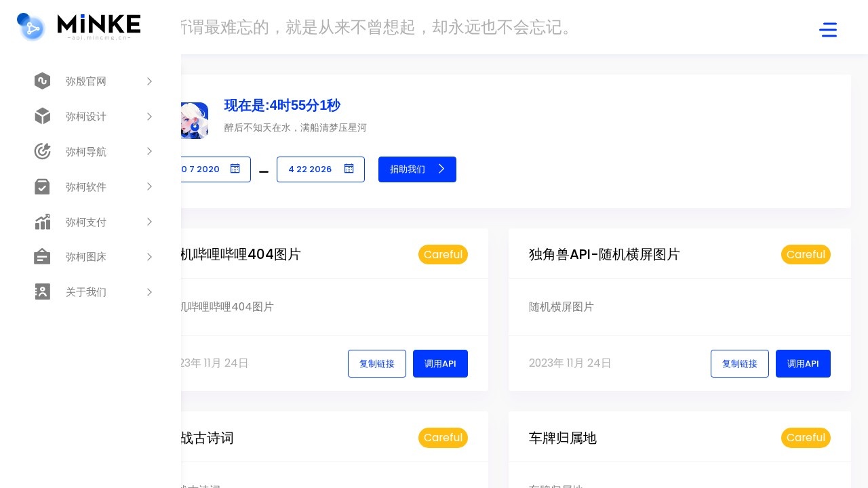This screenshot has height=488, width=868.
Task: Copy link for 独角兽API随机横屏图片 card
Action: pos(739,364)
